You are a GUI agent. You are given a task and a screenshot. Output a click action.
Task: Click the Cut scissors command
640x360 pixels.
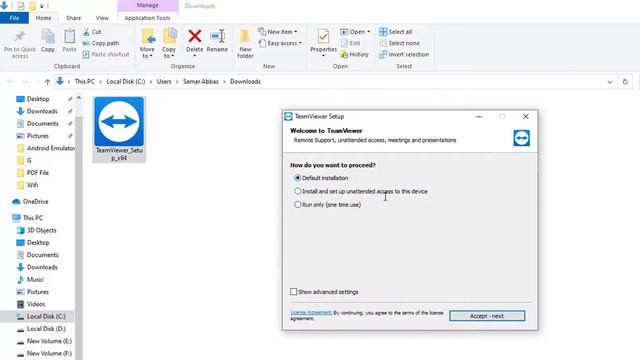92,32
